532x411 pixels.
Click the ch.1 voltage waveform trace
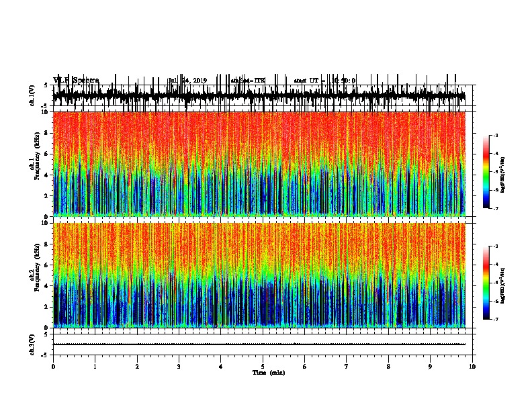click(259, 95)
